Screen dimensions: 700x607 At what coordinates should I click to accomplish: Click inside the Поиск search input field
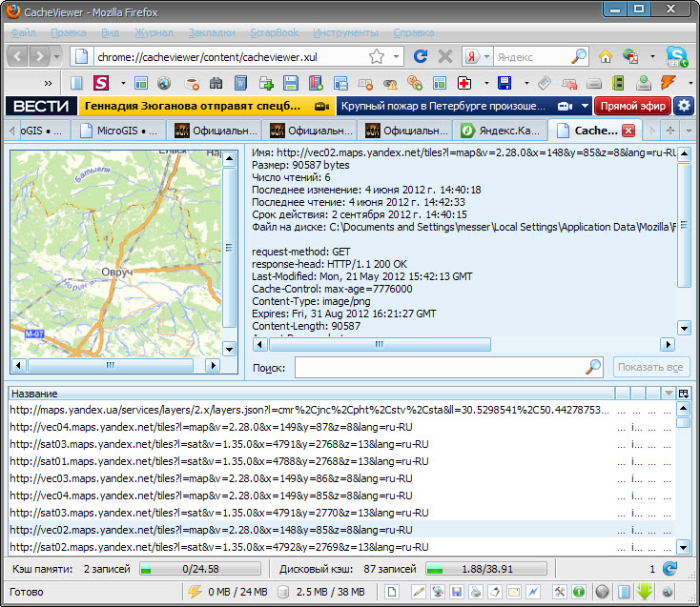point(439,367)
